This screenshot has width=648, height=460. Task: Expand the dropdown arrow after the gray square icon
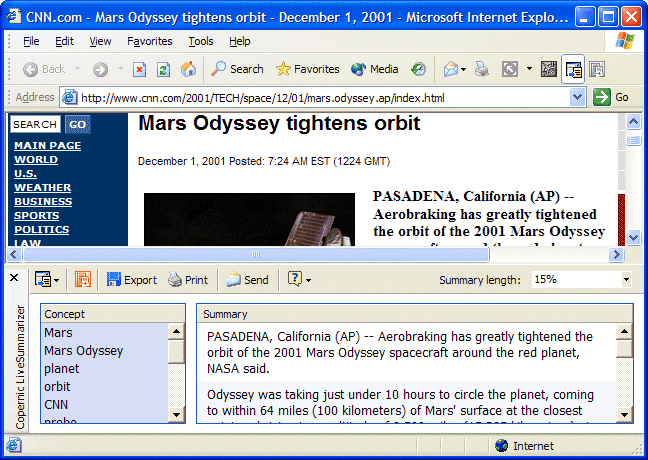(529, 69)
